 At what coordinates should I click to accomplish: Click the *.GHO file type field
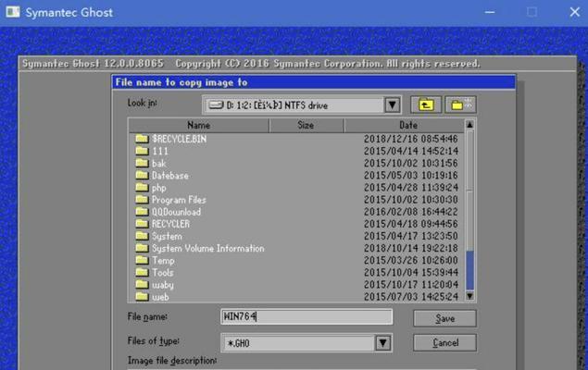[x=307, y=342]
